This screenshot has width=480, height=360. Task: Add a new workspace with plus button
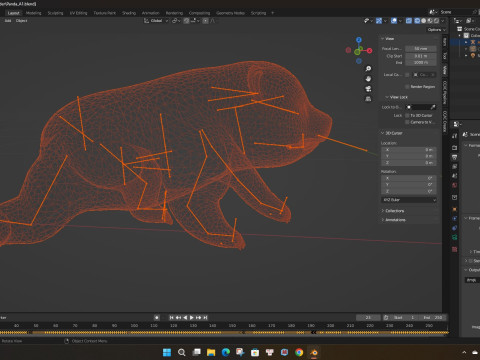[272, 13]
